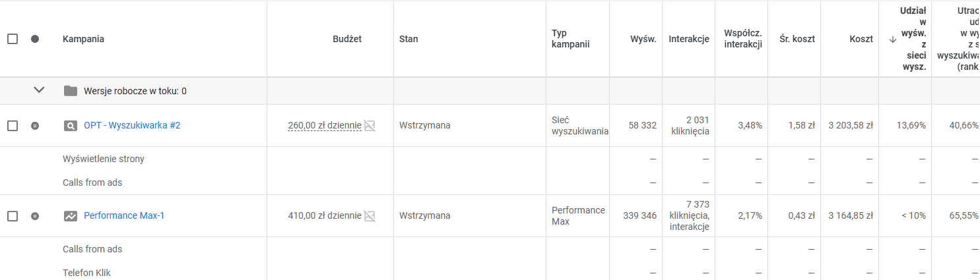Click the sort arrow in the Udział w wyśw. column
The height and width of the screenshot is (280, 980).
(x=892, y=39)
